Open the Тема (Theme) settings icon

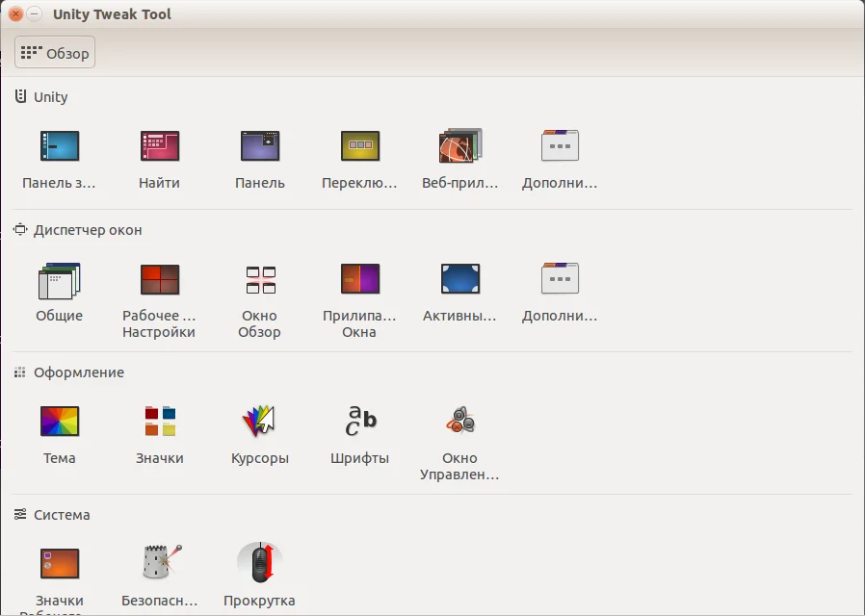coord(60,422)
